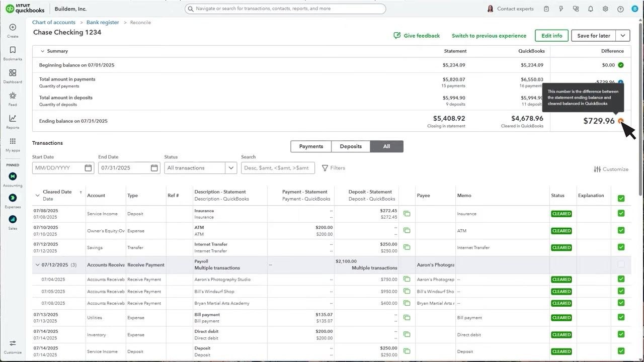Uncheck the Bill payment row checkbox
The image size is (644, 362).
pos(621,317)
